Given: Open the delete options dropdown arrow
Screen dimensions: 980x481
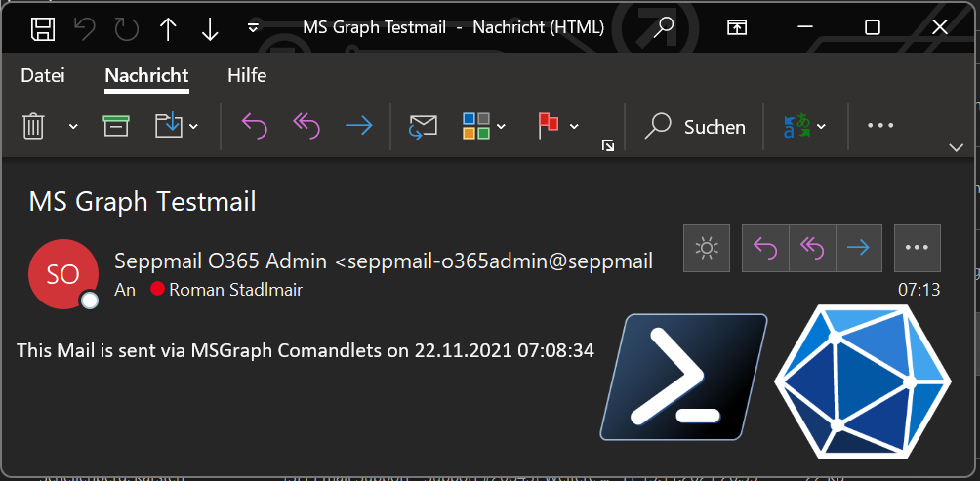Looking at the screenshot, I should [x=73, y=127].
